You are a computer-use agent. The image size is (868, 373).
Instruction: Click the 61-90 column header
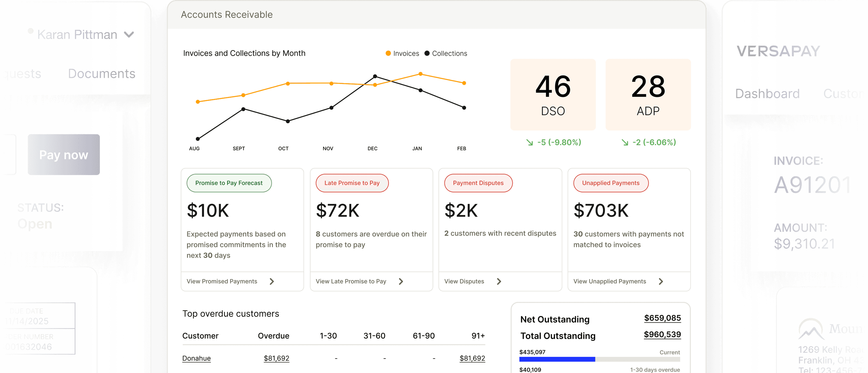(424, 336)
